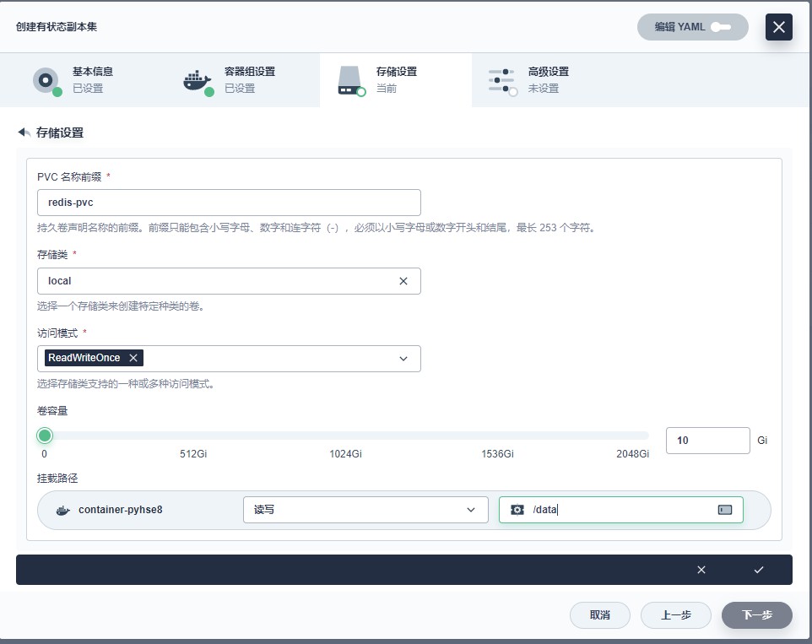812x644 pixels.
Task: Select the 存储设置 step tab
Action: point(396,79)
